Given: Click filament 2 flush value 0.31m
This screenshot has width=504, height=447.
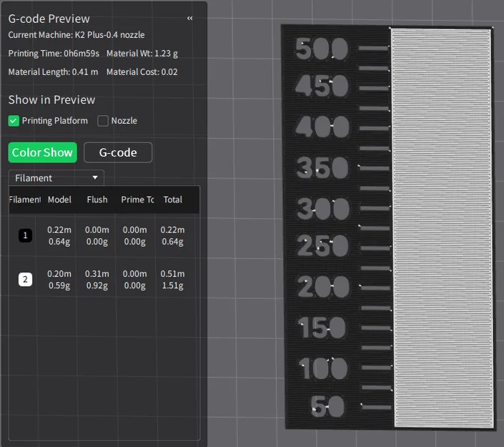Looking at the screenshot, I should [x=97, y=274].
